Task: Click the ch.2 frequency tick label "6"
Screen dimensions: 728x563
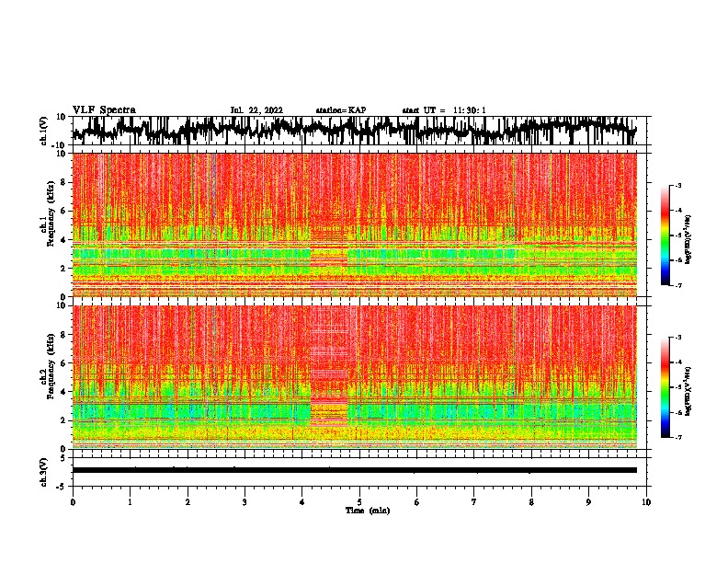Action: tap(63, 363)
